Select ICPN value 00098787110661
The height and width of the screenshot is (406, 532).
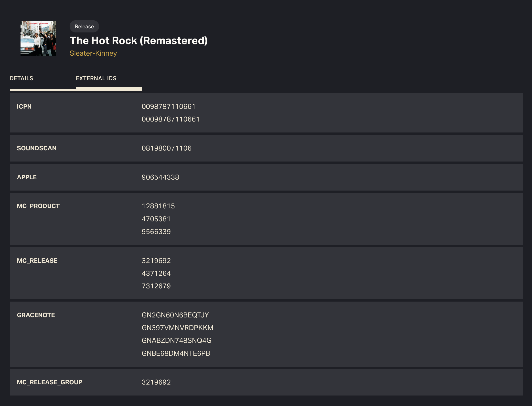coord(171,119)
